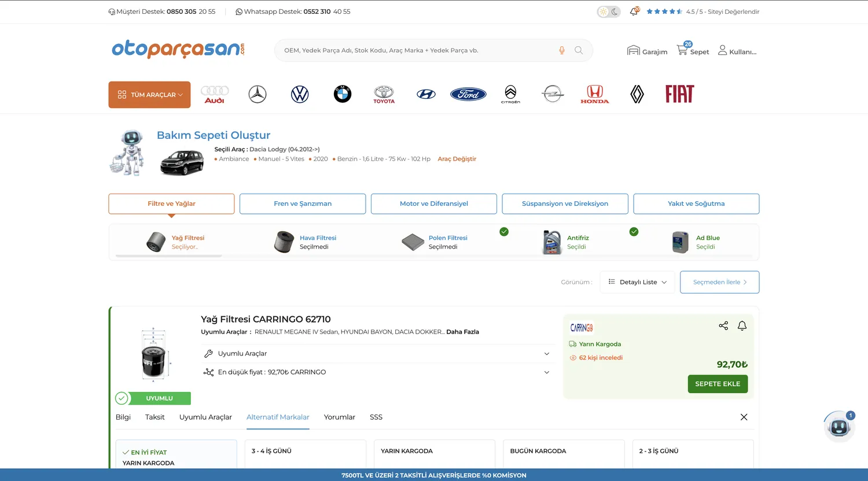Click Seçmeden İlerle to skip selection
868x481 pixels.
point(720,282)
